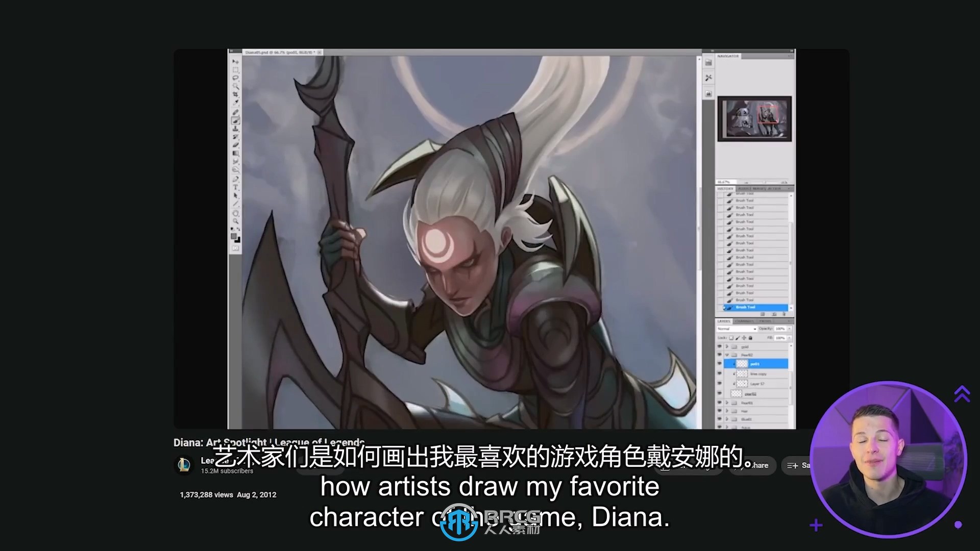Viewport: 980px width, 551px height.
Task: Hide the Layer 57 layer
Action: (x=719, y=384)
